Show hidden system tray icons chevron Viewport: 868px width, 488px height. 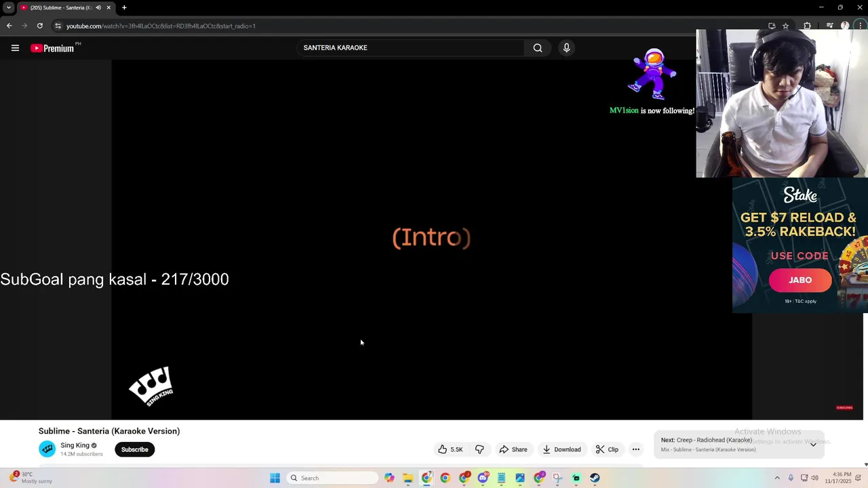coord(777,478)
